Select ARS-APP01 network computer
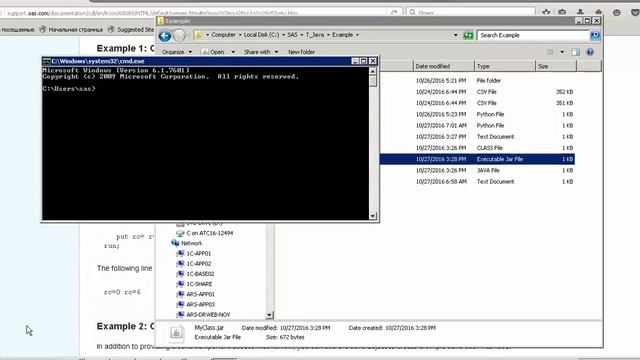640x360 pixels. (200, 294)
